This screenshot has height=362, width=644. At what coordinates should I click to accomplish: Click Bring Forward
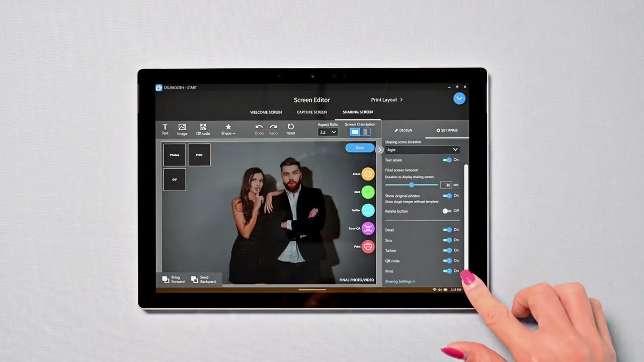point(174,280)
